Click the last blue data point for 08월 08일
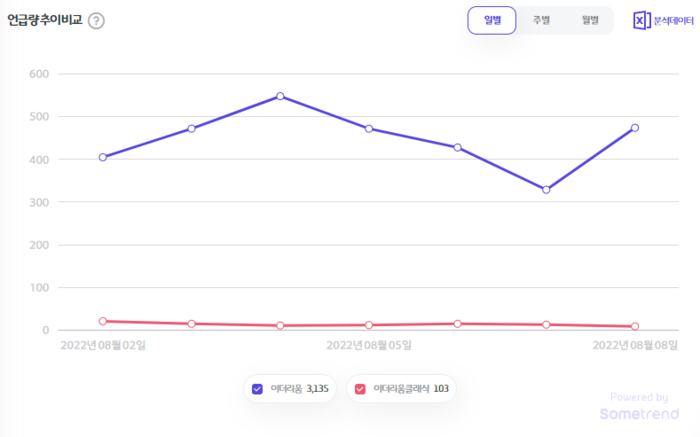This screenshot has height=437, width=700. [x=635, y=128]
